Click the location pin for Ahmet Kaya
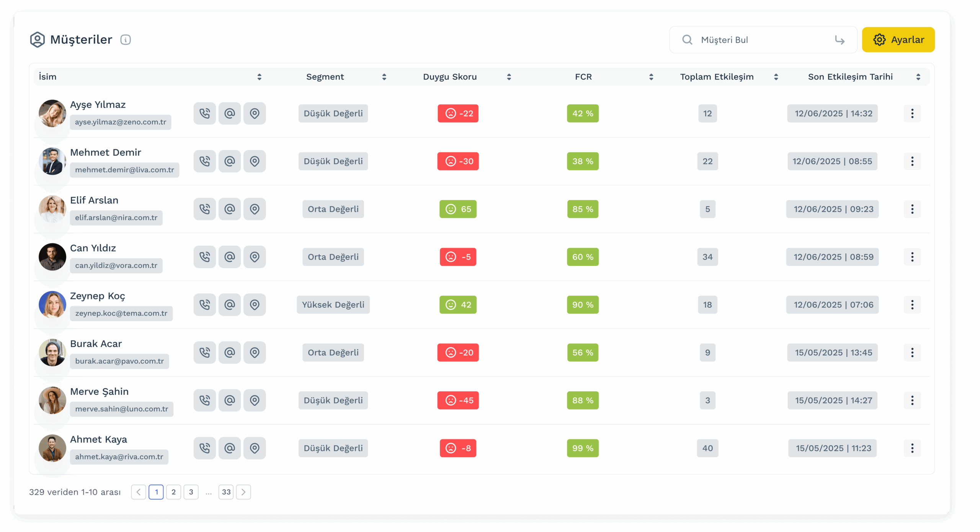 click(255, 448)
